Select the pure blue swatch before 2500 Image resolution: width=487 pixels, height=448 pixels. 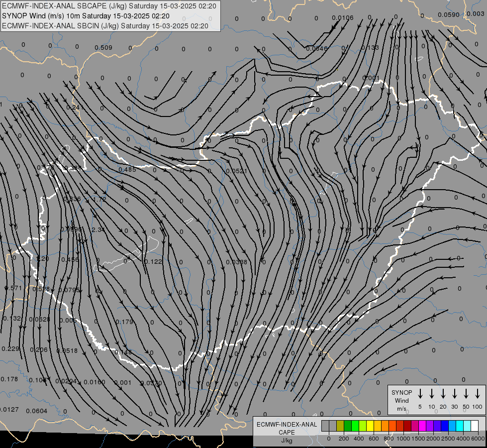445,426
